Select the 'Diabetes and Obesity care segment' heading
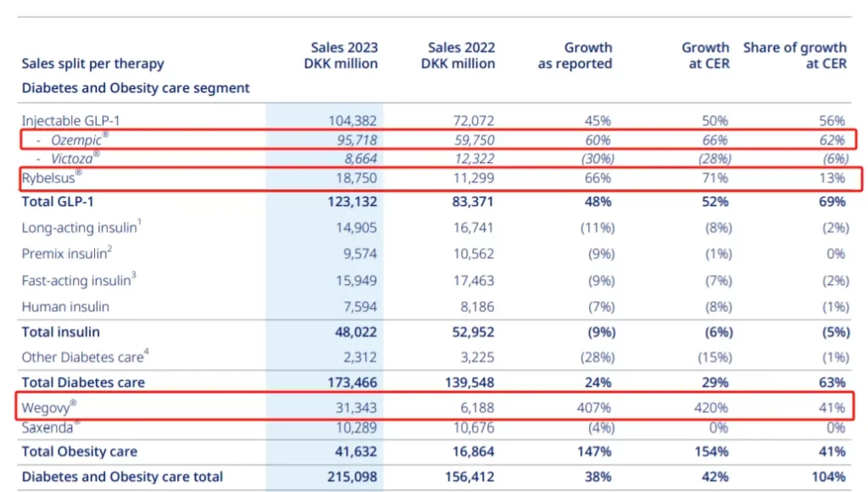868x492 pixels. [136, 88]
